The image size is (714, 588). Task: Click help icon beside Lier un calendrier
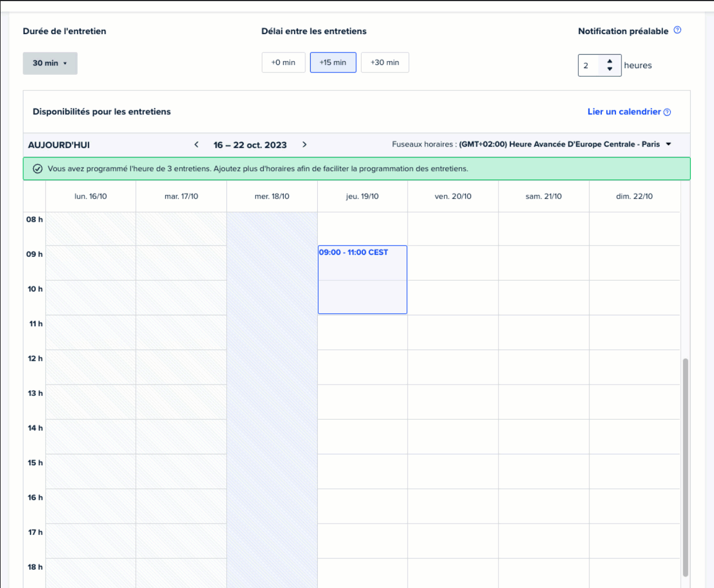tap(667, 112)
